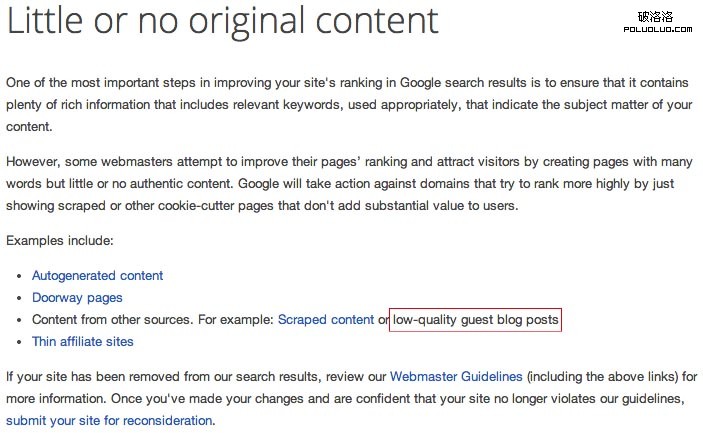Click the POLUOLUO.COM watermark text
Screen dimensions: 703x433
coord(658,29)
